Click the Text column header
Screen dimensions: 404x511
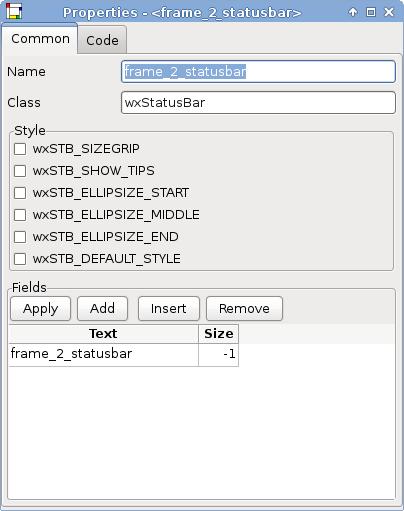(103, 334)
